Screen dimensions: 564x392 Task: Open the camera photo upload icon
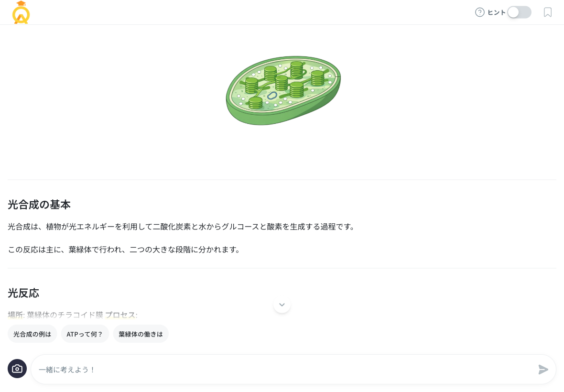(x=17, y=369)
